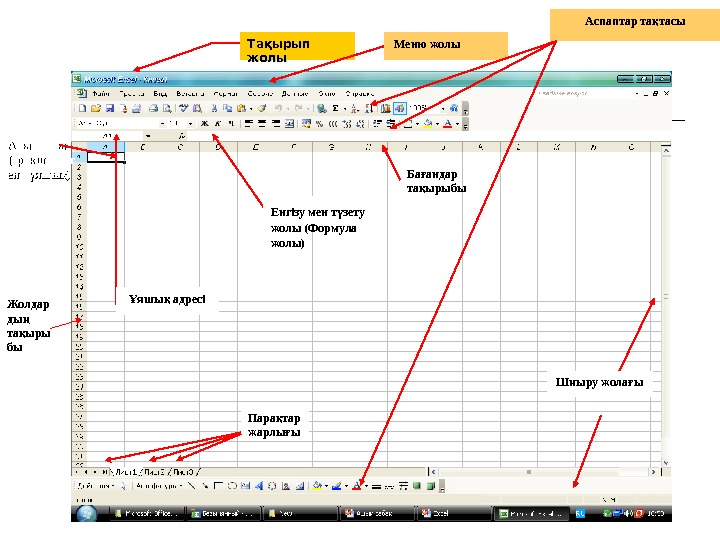Screen dimensions: 720x540
Task: Switch to Microsoft Office taskbar button
Action: 147,513
